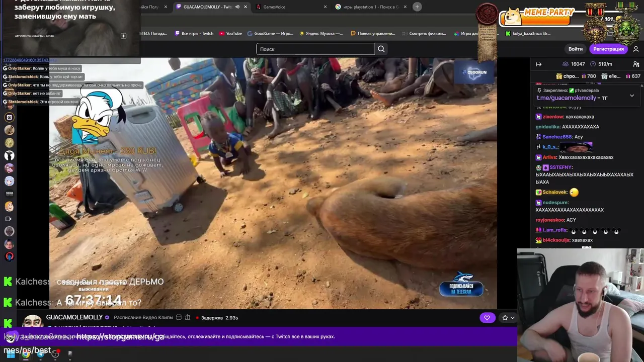Expand the pinned t.me/guacamolemolly message

(x=632, y=96)
